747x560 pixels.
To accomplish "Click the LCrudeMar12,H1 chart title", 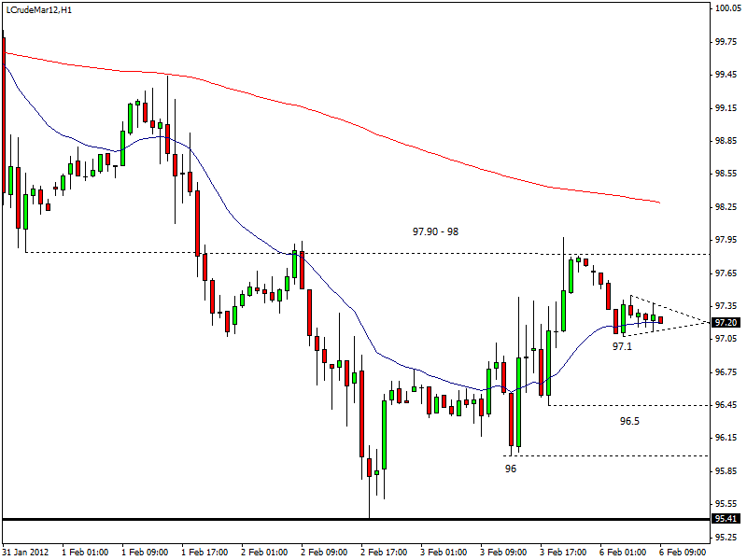I will coord(38,8).
